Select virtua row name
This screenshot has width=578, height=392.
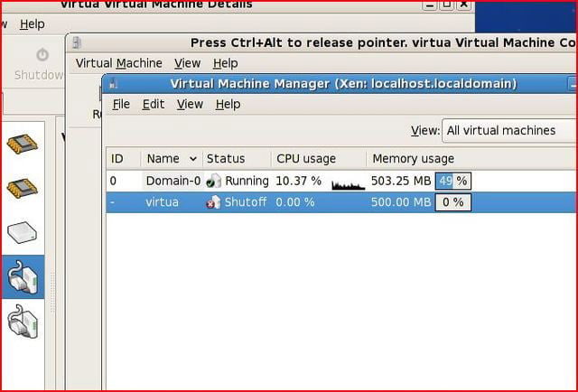pyautogui.click(x=162, y=202)
